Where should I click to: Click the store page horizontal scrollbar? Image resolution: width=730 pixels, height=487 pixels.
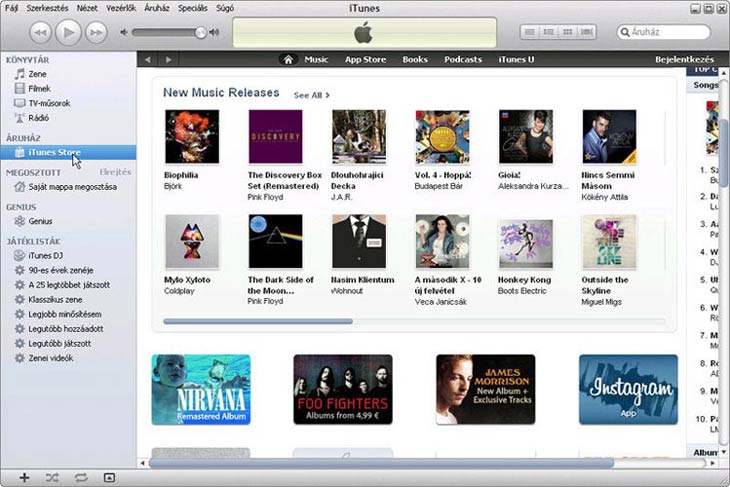point(381,463)
